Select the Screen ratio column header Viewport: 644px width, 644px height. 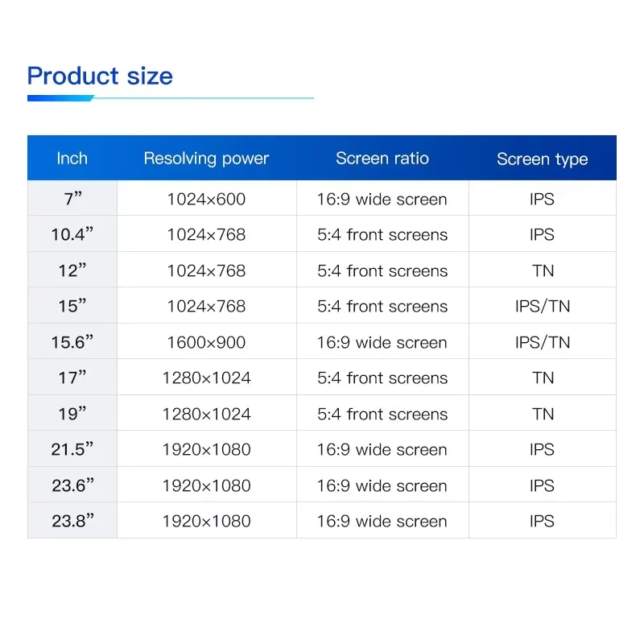382,158
